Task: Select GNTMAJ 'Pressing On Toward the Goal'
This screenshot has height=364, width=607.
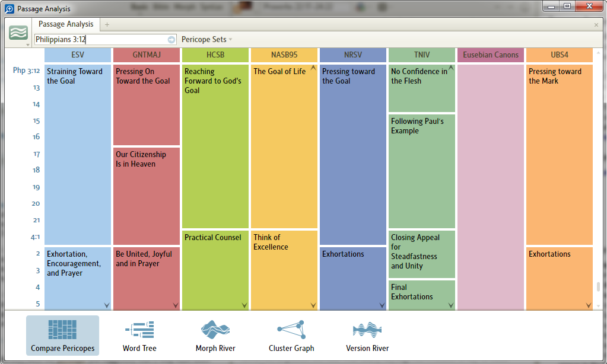Action: coord(147,104)
